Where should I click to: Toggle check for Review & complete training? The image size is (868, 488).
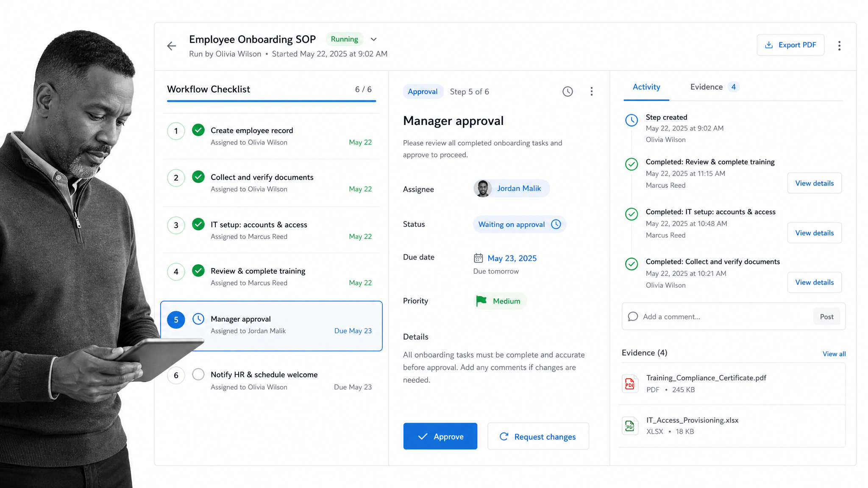coord(198,270)
